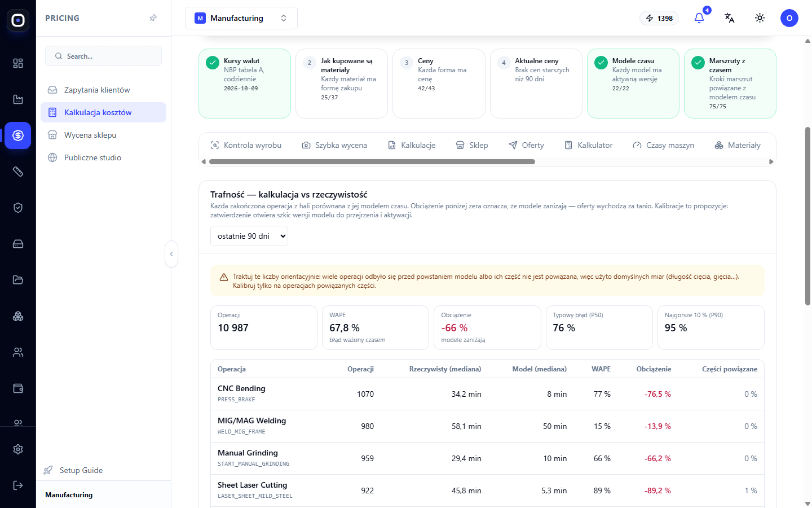Open the 'ostatnie 90 dni' period dropdown
Screen dimensions: 812x508
[x=249, y=236]
